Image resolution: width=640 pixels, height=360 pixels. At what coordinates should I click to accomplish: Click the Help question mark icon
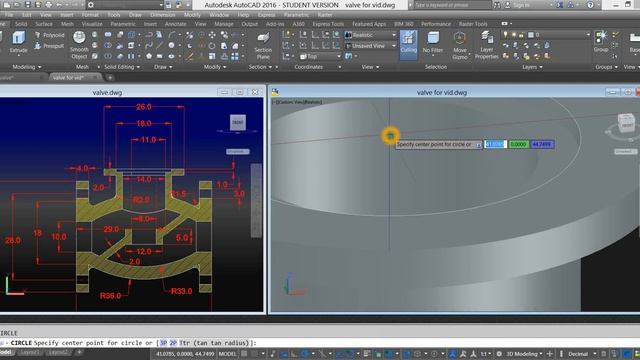(x=590, y=5)
